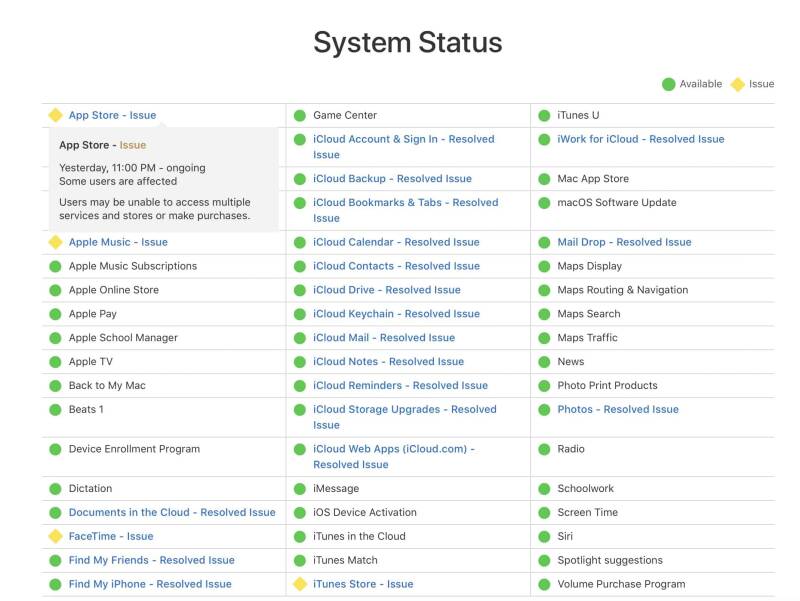
Task: Click the Maps Routing & Navigation entry
Action: pos(623,290)
